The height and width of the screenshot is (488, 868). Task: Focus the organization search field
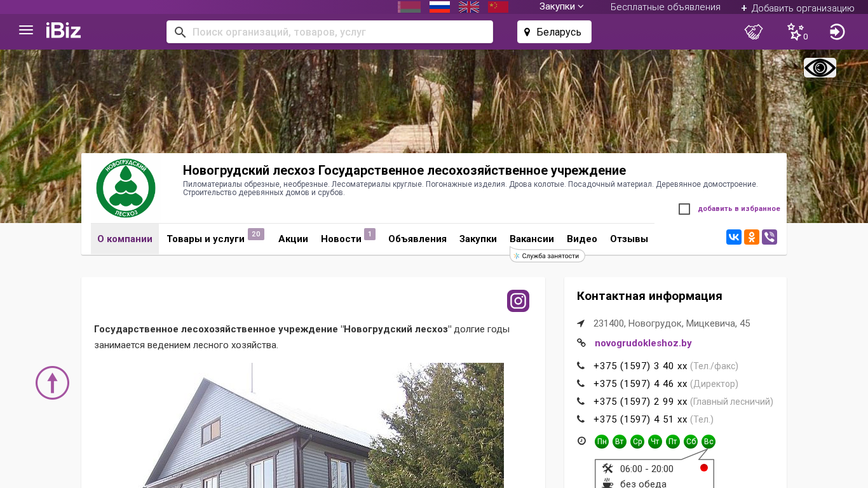[330, 32]
